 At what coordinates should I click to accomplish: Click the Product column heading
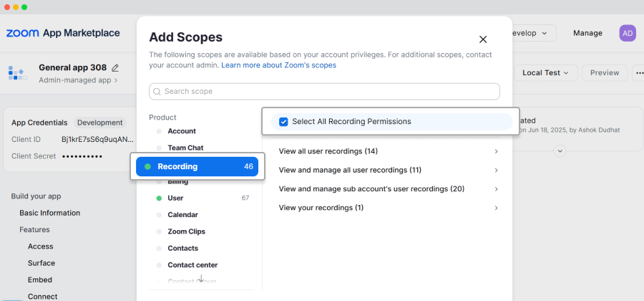(x=162, y=118)
